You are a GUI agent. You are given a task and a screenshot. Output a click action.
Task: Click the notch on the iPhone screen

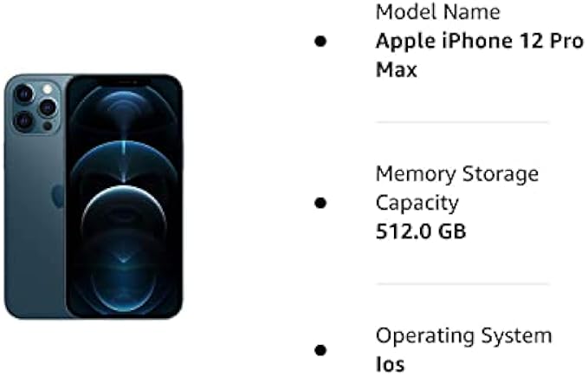[x=125, y=81]
